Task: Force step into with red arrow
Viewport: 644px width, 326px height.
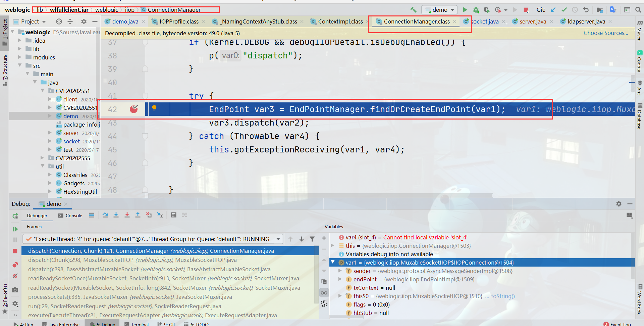Action: (127, 215)
